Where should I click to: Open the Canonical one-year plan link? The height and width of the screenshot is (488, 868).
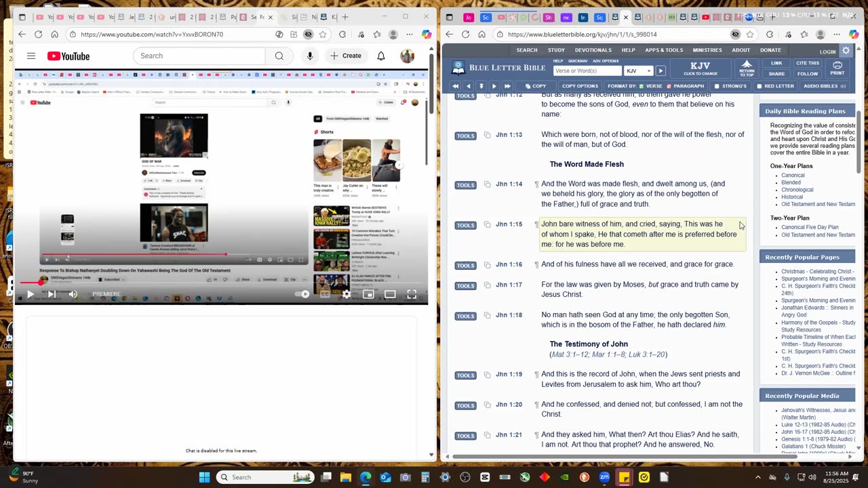793,176
